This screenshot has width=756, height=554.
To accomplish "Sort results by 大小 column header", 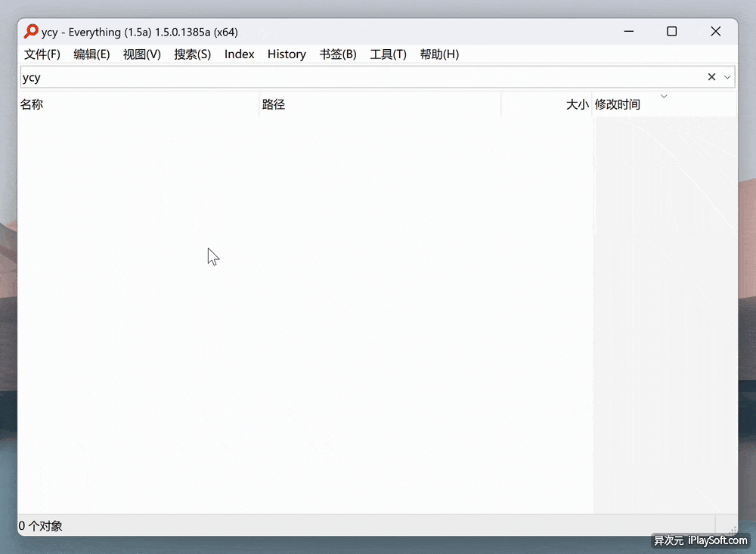I will click(547, 104).
